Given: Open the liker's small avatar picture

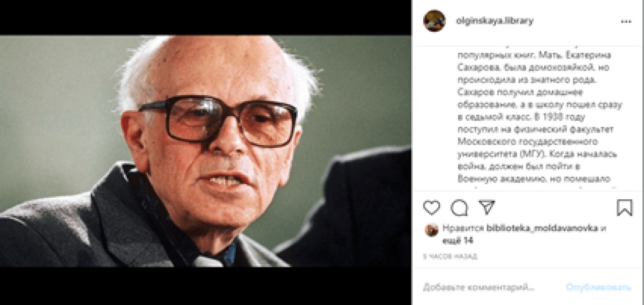Looking at the screenshot, I should point(431,230).
